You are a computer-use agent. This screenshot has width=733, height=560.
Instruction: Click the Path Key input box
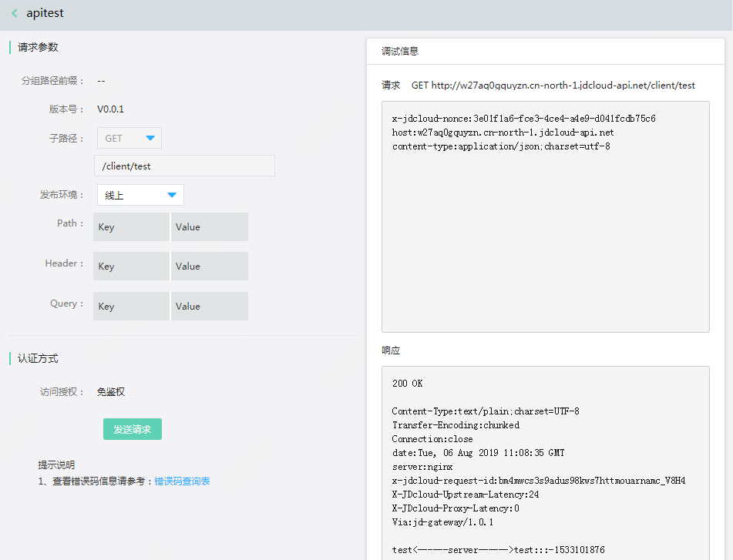click(130, 226)
